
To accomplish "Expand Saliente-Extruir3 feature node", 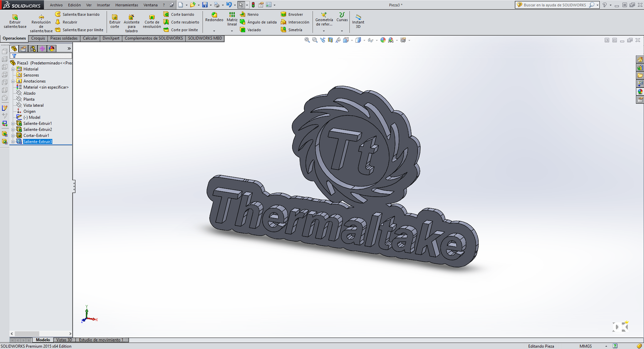I will [x=13, y=142].
